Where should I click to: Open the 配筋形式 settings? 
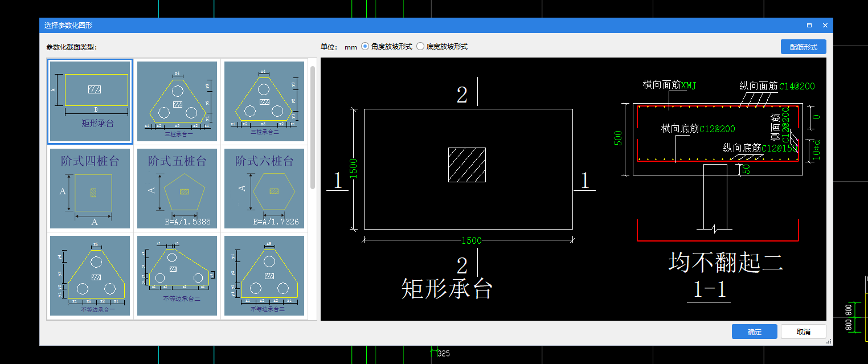(803, 47)
